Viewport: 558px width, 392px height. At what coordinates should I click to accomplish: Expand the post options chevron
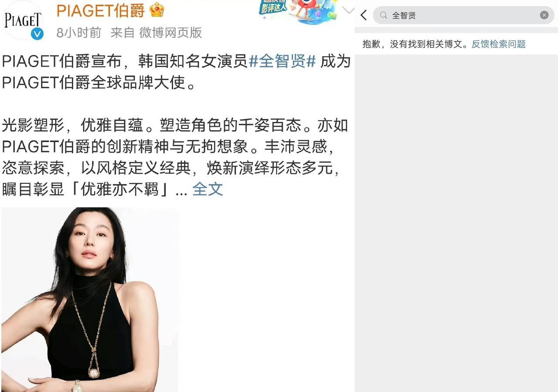348,10
